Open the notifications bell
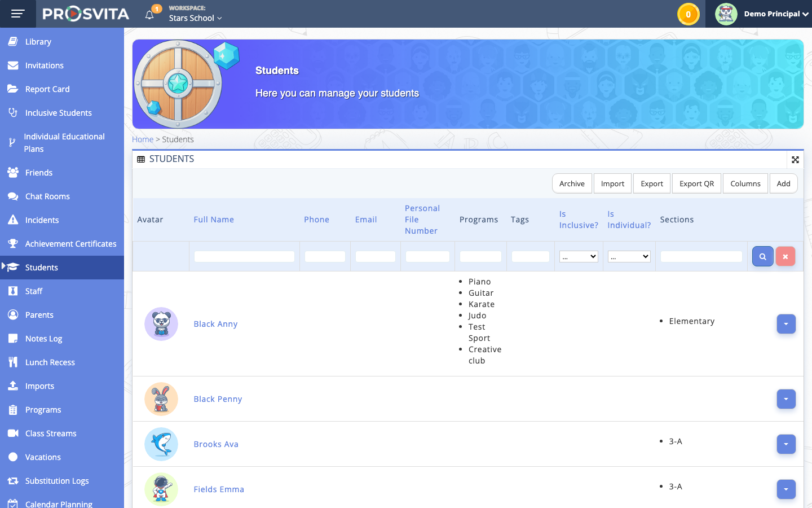The width and height of the screenshot is (812, 508). click(149, 15)
